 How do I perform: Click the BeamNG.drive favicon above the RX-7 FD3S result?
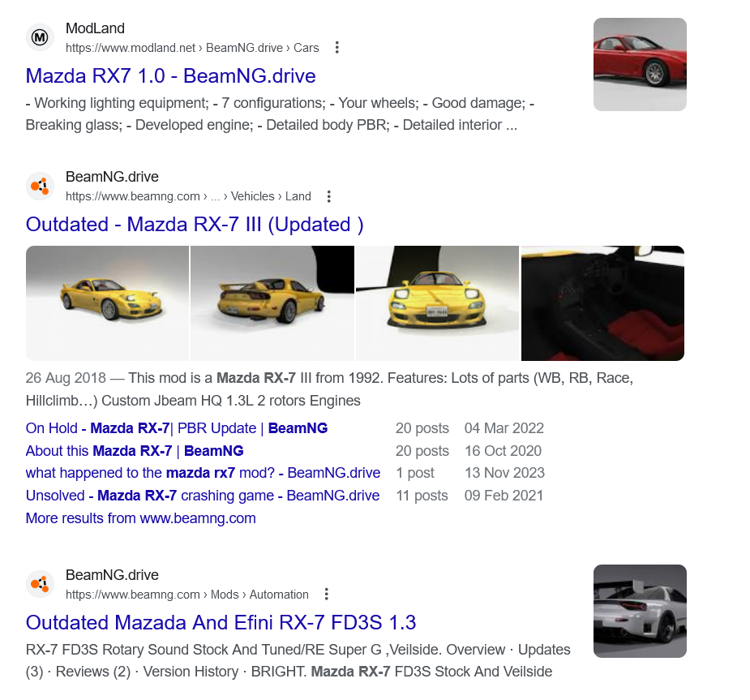[x=40, y=584]
